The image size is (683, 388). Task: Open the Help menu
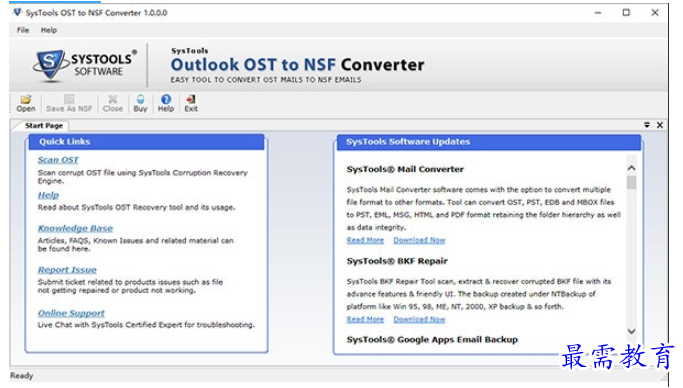(x=49, y=30)
